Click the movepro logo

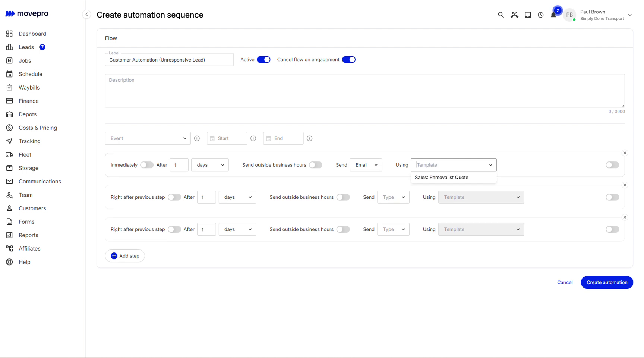[x=27, y=14]
